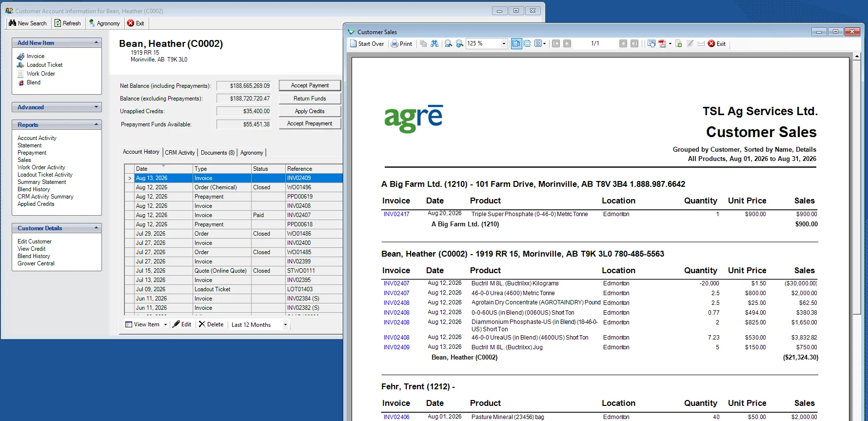Go to last page of report
This screenshot has height=421, width=868.
click(634, 44)
